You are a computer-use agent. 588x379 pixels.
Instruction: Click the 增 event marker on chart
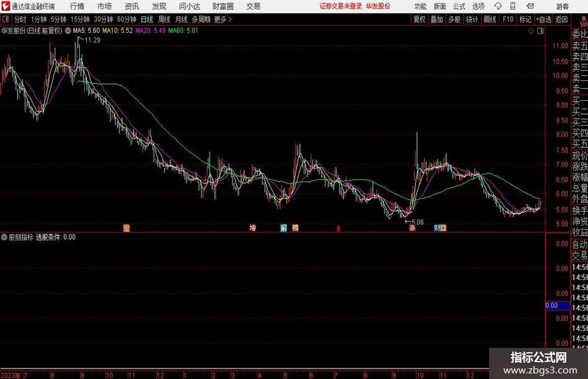pos(253,228)
